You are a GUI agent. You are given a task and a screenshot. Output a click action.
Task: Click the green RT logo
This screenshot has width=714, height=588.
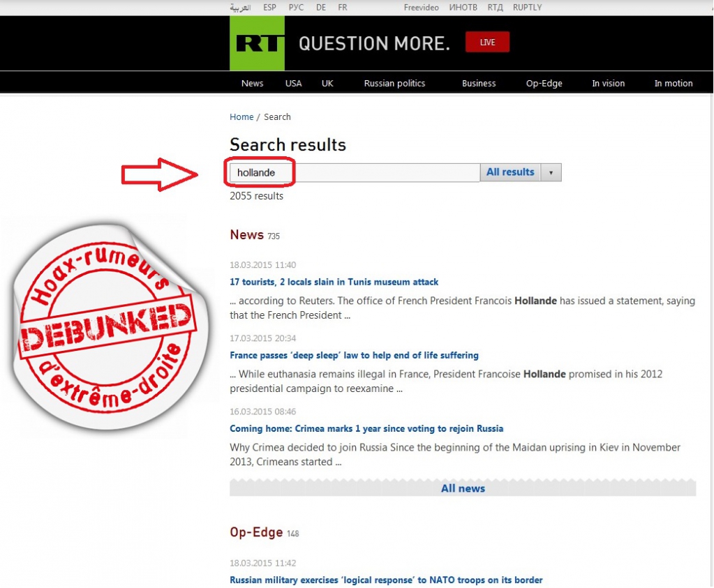[257, 43]
